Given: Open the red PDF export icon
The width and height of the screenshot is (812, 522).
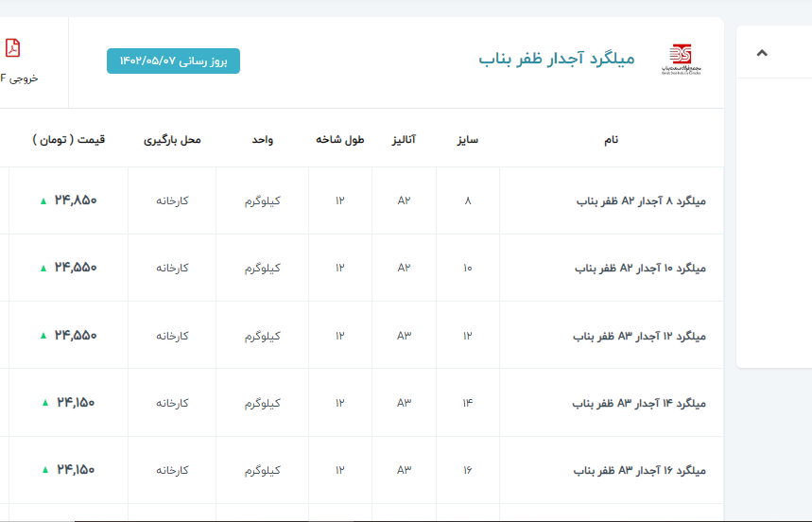Looking at the screenshot, I should click(x=13, y=48).
